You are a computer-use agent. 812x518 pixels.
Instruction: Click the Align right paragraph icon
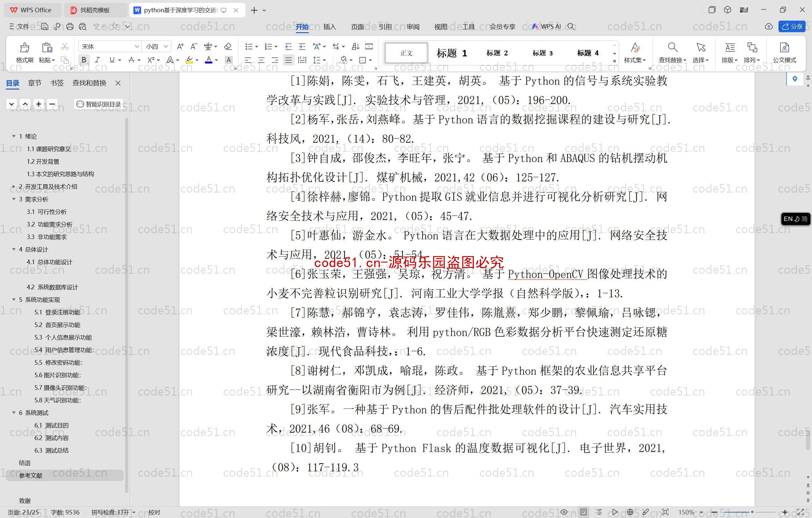coord(275,60)
